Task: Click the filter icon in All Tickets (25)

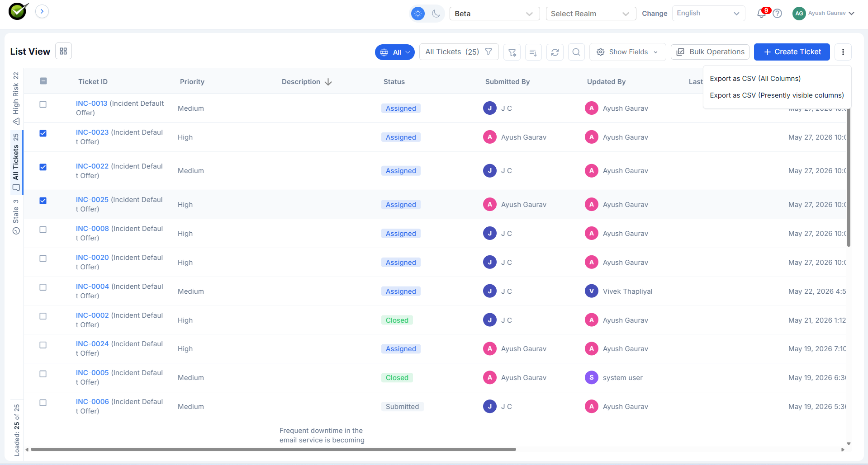Action: click(489, 52)
